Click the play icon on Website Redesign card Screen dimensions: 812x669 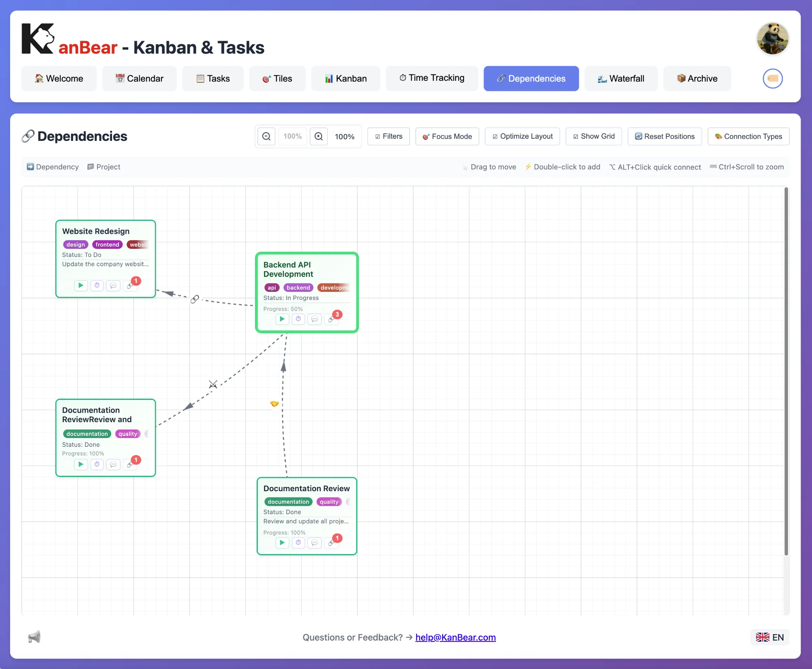point(81,285)
